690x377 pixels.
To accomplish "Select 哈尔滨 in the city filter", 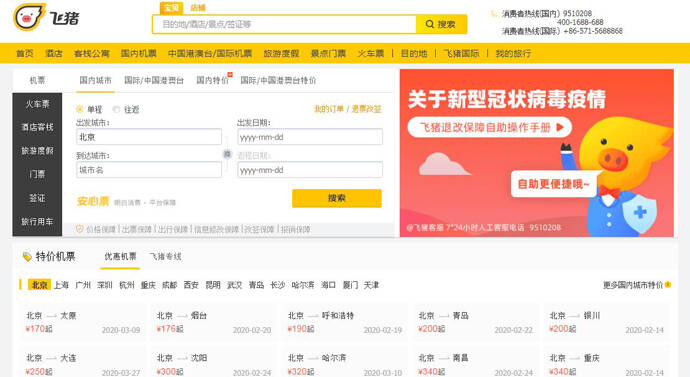I will pos(303,285).
